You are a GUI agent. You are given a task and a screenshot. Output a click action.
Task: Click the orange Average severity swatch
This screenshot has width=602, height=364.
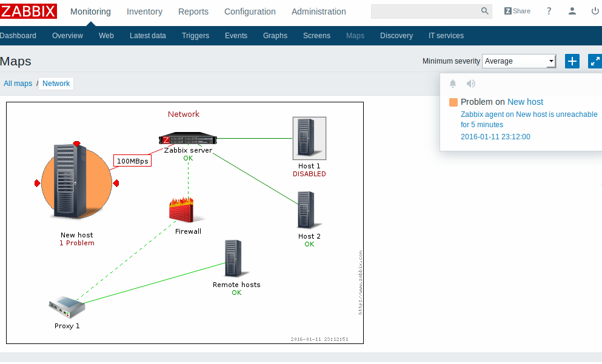pos(453,102)
